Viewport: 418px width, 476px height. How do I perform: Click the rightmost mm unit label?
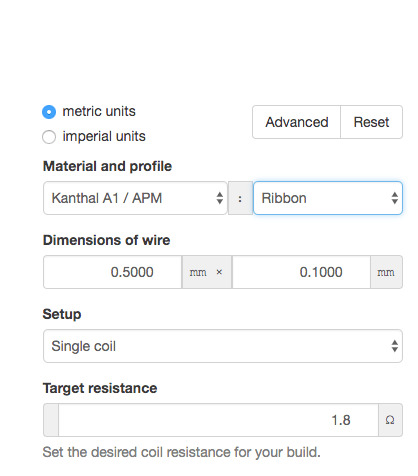coord(386,272)
